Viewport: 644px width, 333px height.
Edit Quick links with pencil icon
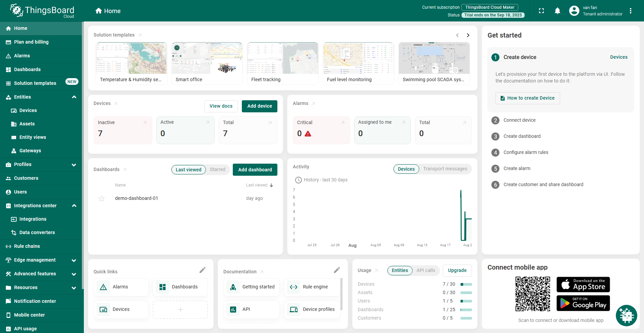(x=203, y=270)
